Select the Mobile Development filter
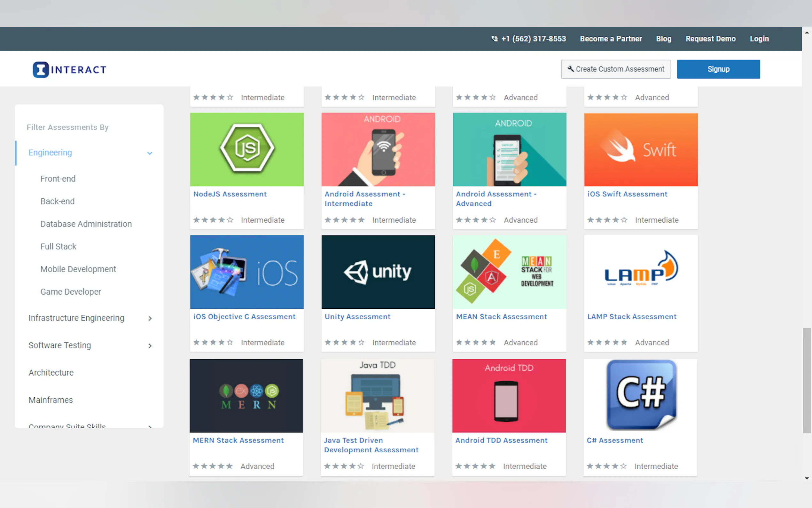The image size is (812, 508). [x=78, y=269]
